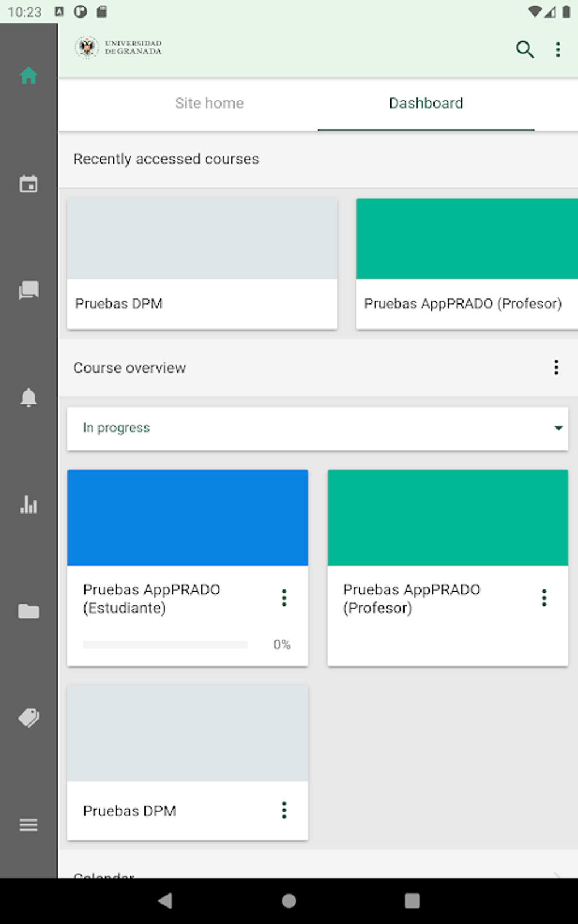Tap the Android home navigation button

[289, 901]
